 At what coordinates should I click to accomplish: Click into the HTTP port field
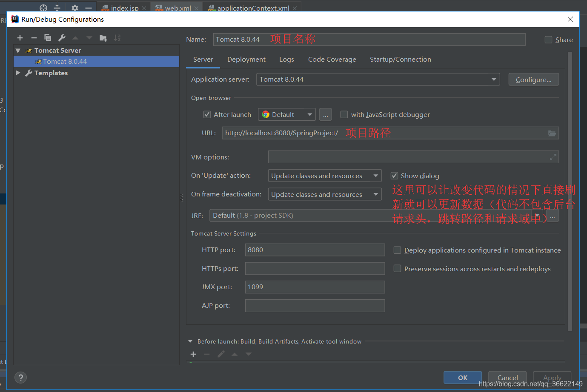(x=315, y=250)
